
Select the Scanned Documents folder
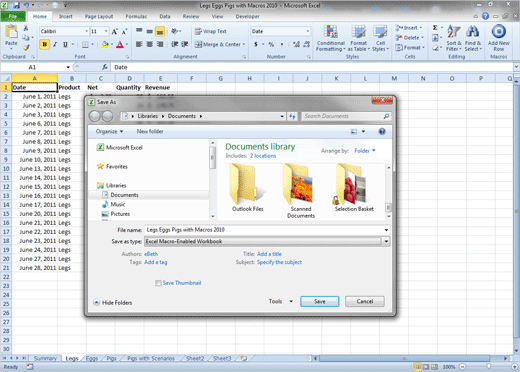pyautogui.click(x=301, y=191)
